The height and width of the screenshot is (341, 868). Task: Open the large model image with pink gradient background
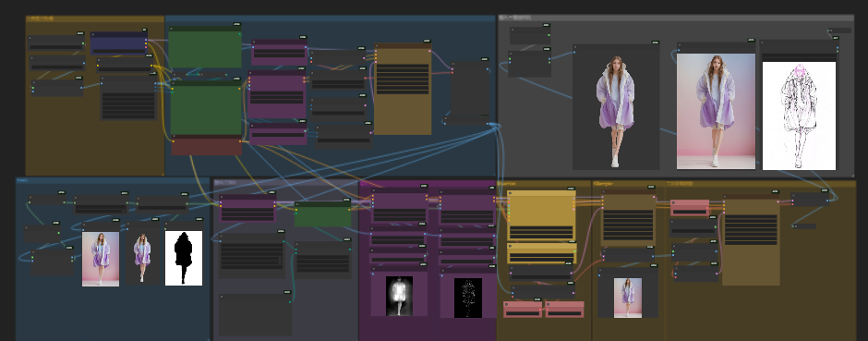716,111
